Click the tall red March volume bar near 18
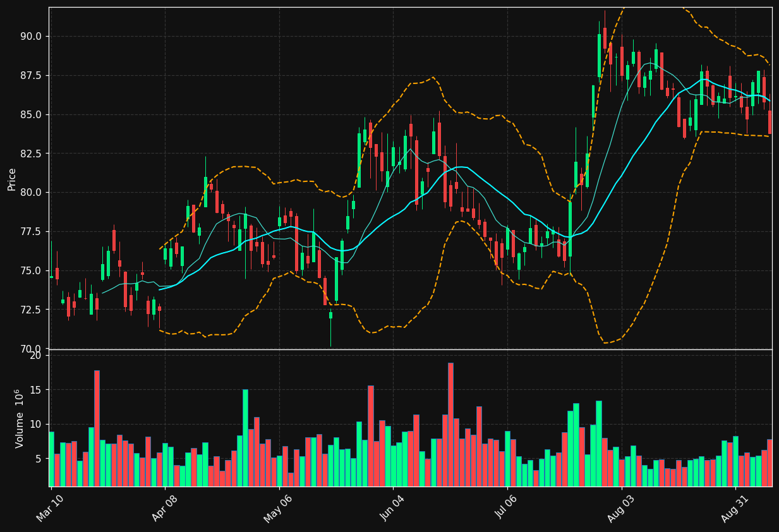This screenshot has height=532, width=779. pyautogui.click(x=97, y=428)
